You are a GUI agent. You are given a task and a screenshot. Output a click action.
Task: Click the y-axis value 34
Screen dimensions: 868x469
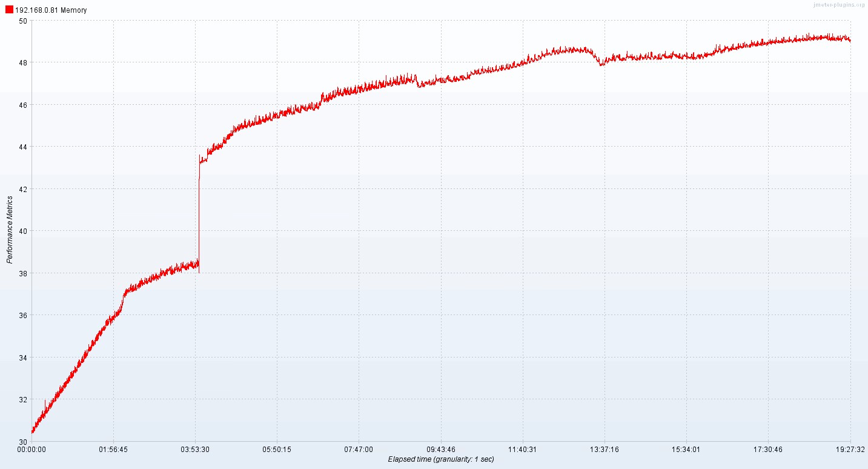click(x=24, y=358)
